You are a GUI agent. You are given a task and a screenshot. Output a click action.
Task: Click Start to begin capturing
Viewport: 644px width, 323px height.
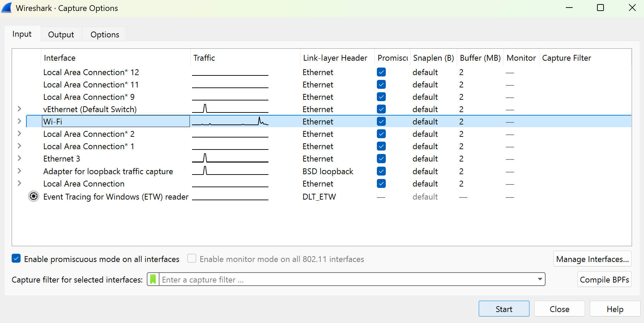point(503,309)
